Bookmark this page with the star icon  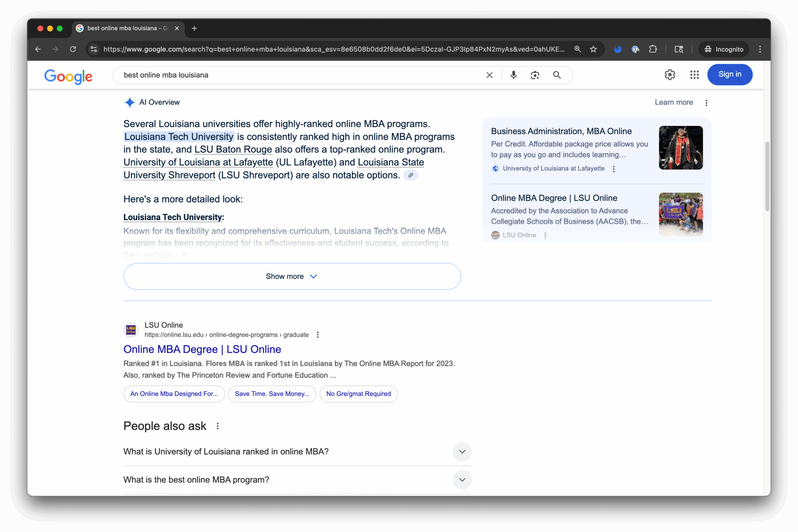593,49
